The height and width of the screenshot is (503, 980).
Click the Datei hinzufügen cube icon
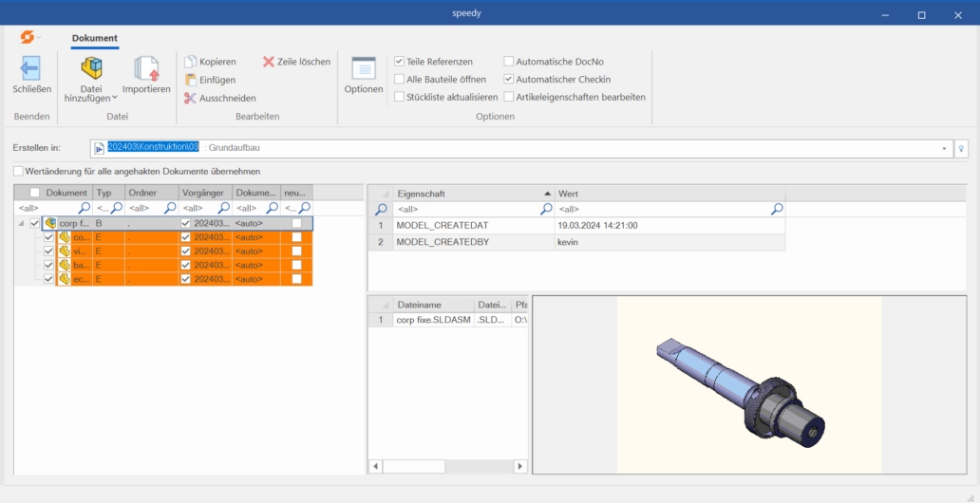(x=92, y=68)
